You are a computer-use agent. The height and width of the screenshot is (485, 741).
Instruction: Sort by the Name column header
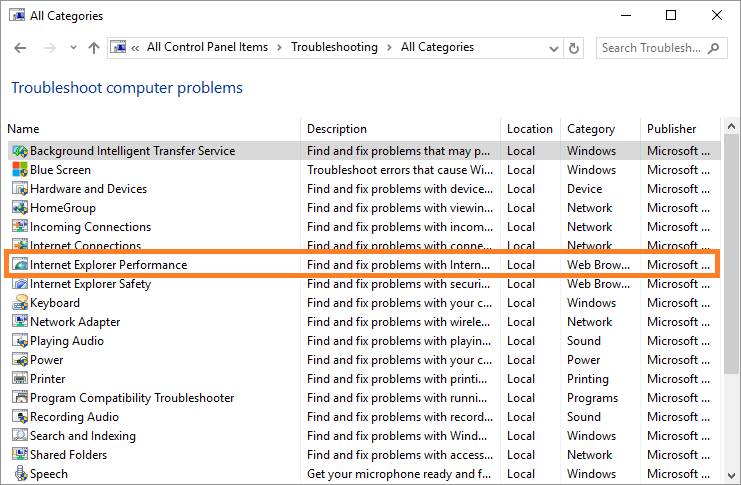[23, 129]
